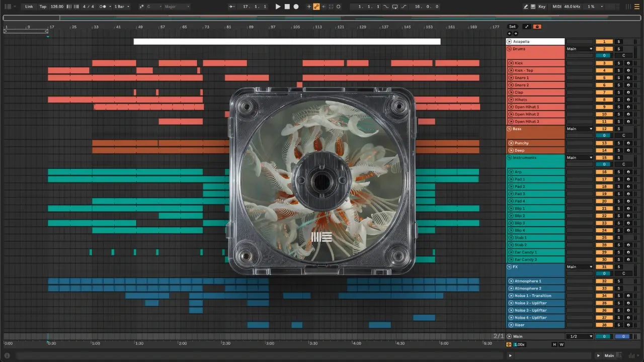Enable Follow playback button
644x362 pixels.
tap(231, 7)
